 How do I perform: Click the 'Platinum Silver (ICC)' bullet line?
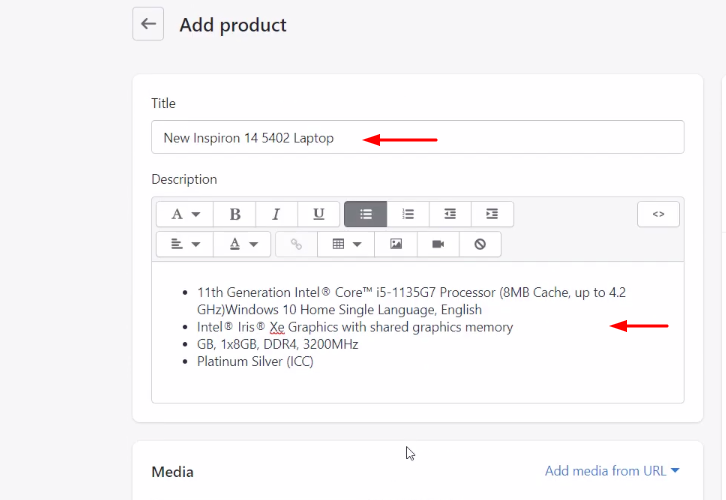(255, 362)
